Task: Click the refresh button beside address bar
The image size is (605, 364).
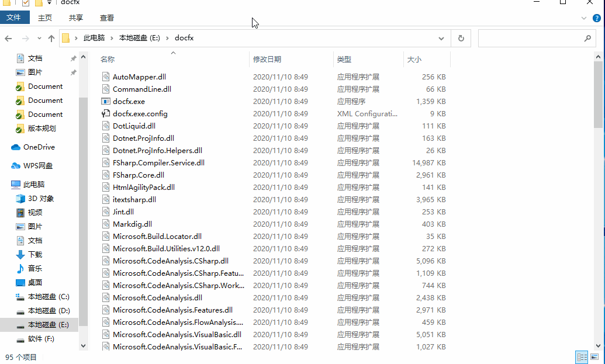Action: (x=461, y=38)
